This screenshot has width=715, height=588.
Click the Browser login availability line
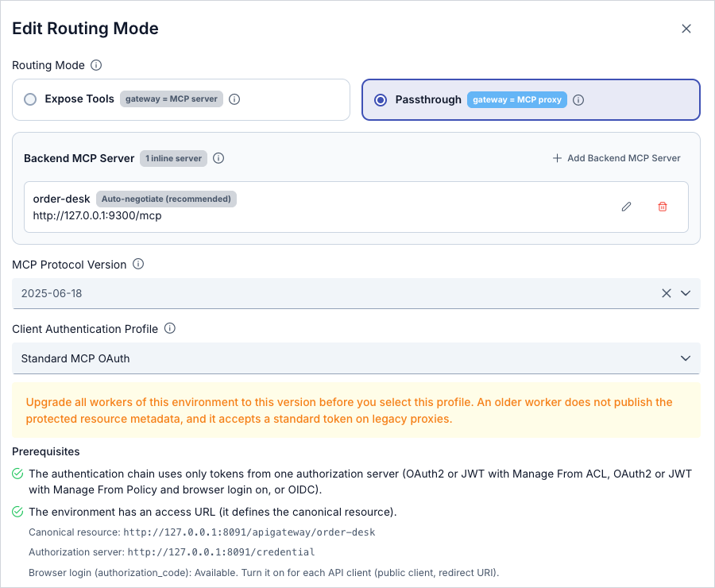coord(264,573)
